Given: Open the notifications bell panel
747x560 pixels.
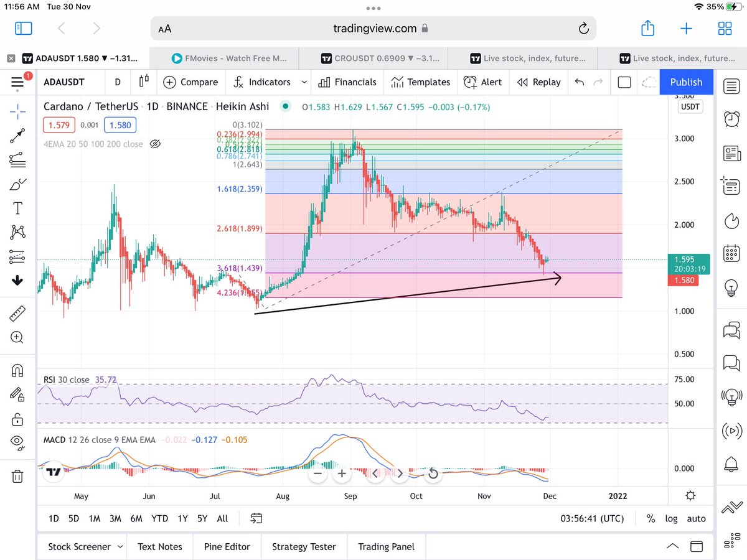Looking at the screenshot, I should [731, 464].
